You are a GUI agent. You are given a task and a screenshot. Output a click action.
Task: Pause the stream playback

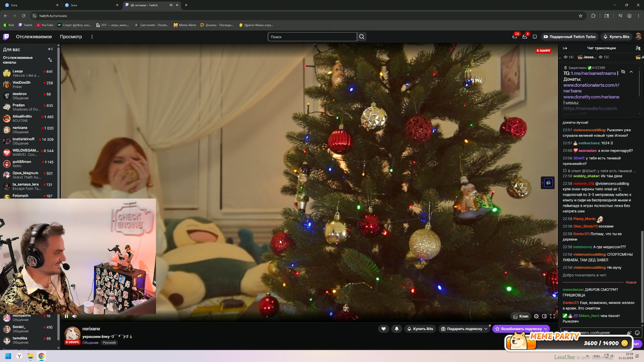pyautogui.click(x=66, y=316)
